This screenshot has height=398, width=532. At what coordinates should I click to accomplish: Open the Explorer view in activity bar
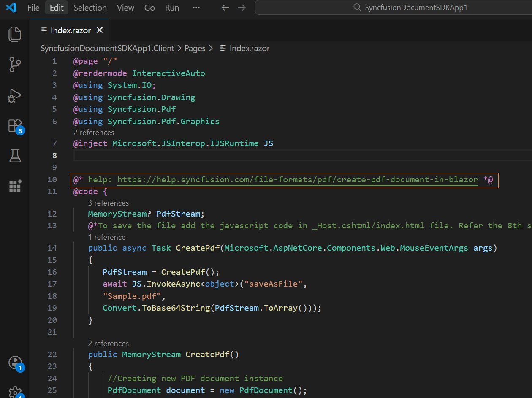pyautogui.click(x=15, y=34)
